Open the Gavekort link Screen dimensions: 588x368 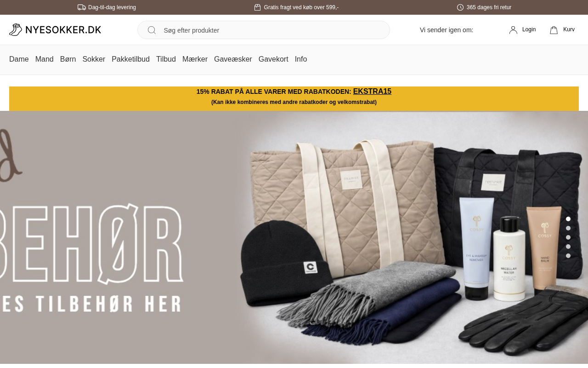[273, 59]
